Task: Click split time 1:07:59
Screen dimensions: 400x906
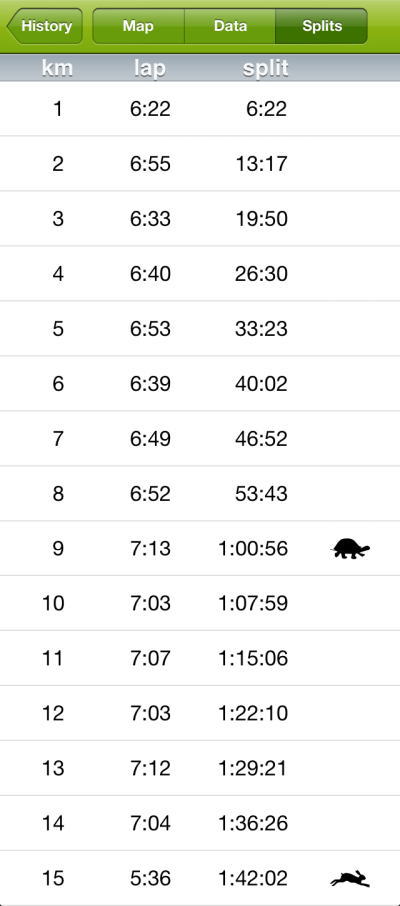Action: point(253,603)
